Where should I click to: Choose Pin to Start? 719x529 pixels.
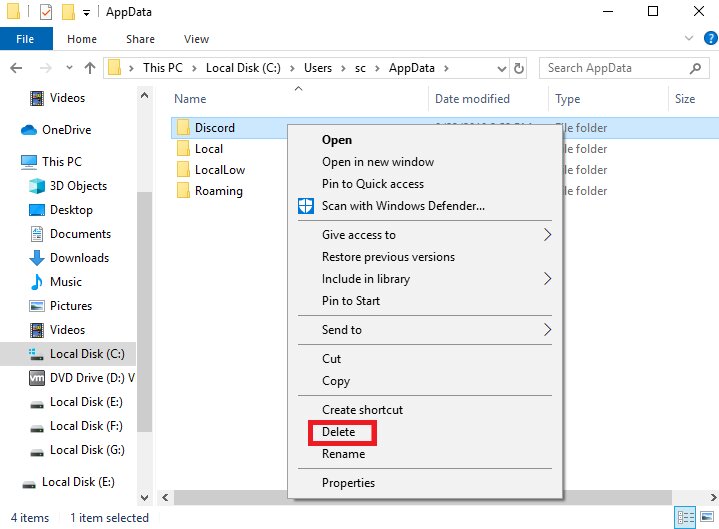[351, 301]
